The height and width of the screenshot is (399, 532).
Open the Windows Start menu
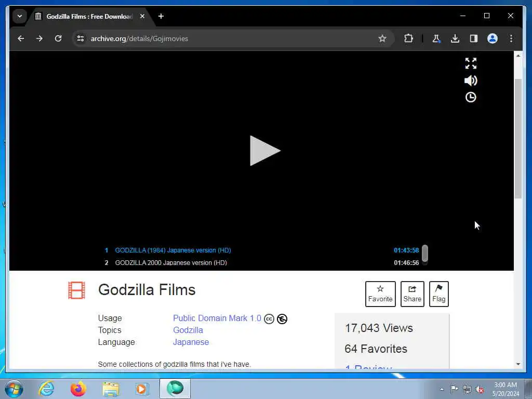tap(14, 389)
